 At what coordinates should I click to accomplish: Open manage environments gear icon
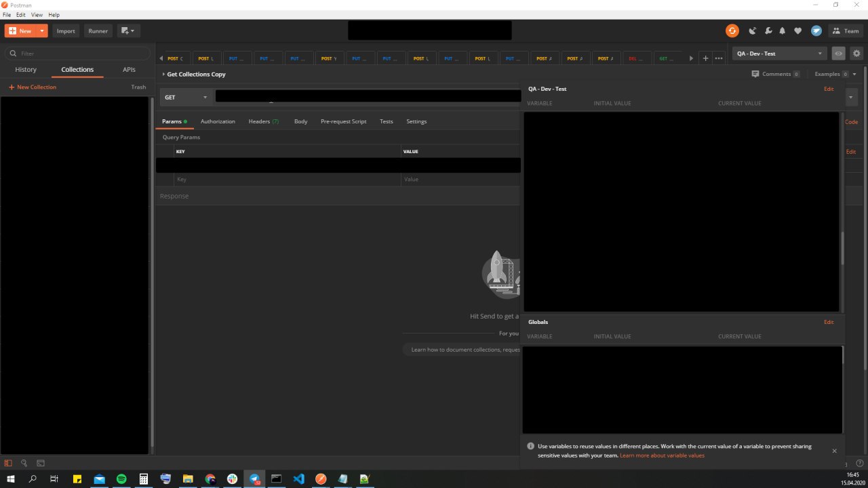click(856, 53)
